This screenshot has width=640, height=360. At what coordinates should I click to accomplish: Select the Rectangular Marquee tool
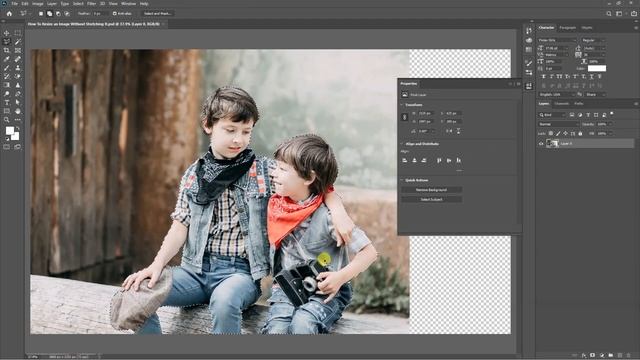tap(18, 33)
